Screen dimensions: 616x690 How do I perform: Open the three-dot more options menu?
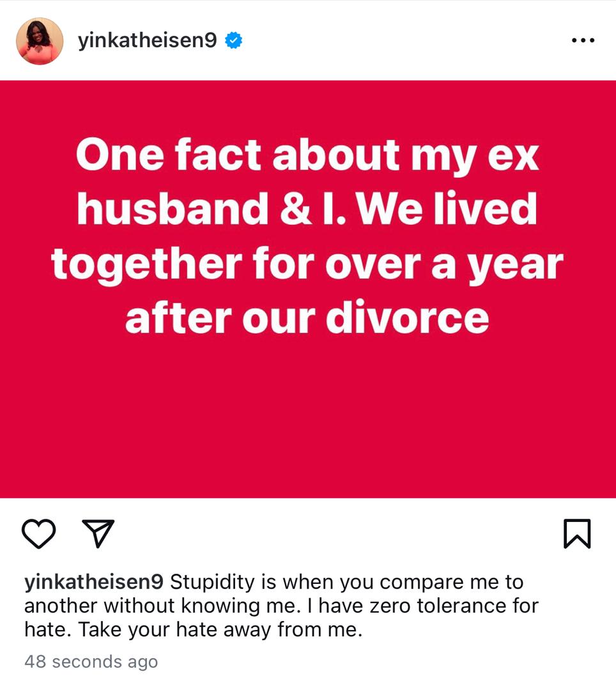[x=582, y=40]
